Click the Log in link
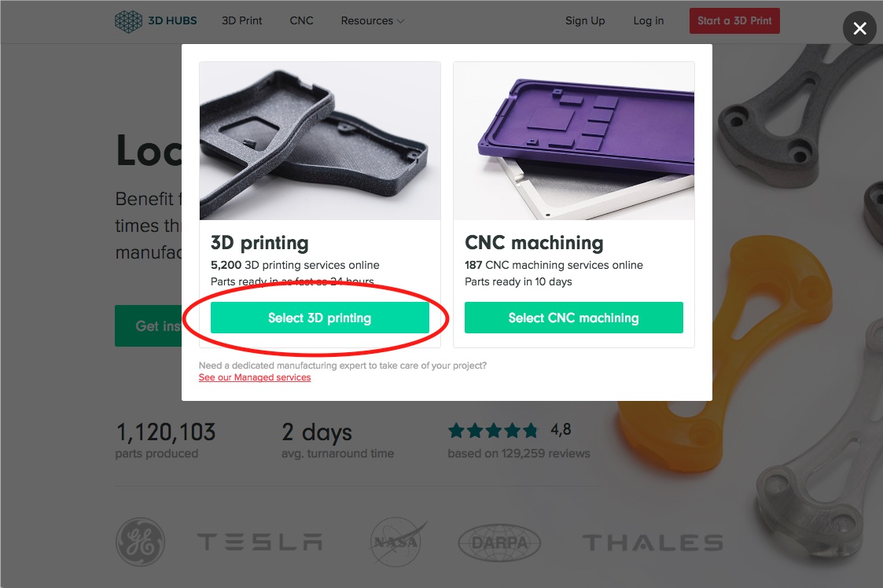Screen dimensions: 883x588 tap(648, 21)
